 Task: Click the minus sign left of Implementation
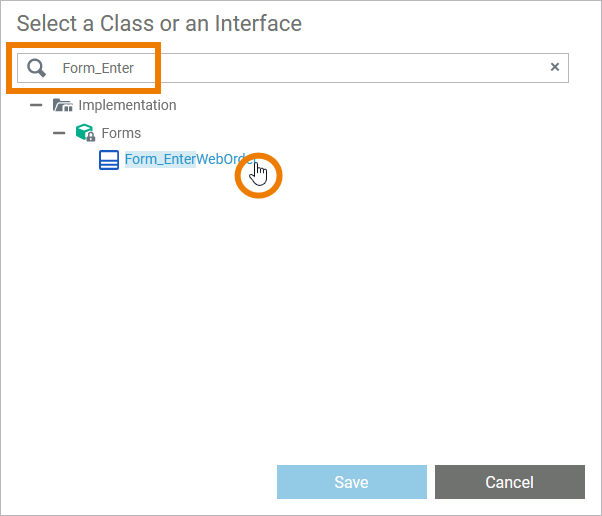[x=36, y=105]
